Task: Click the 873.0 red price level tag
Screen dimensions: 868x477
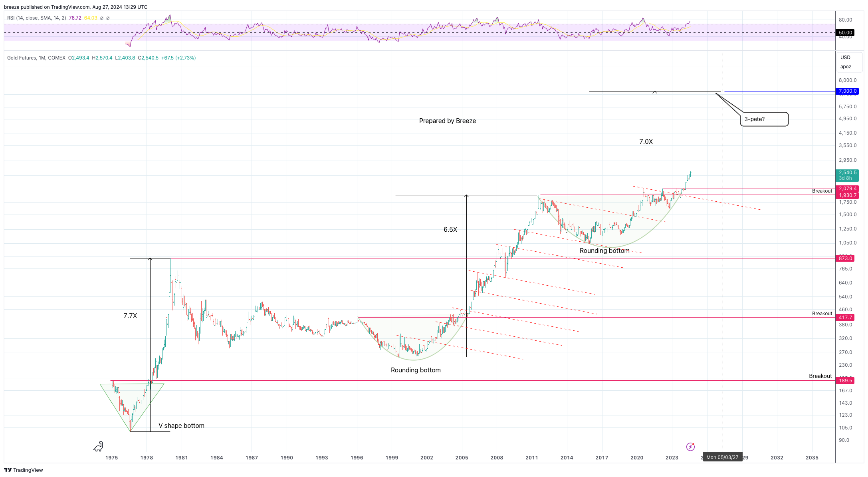Action: 845,258
